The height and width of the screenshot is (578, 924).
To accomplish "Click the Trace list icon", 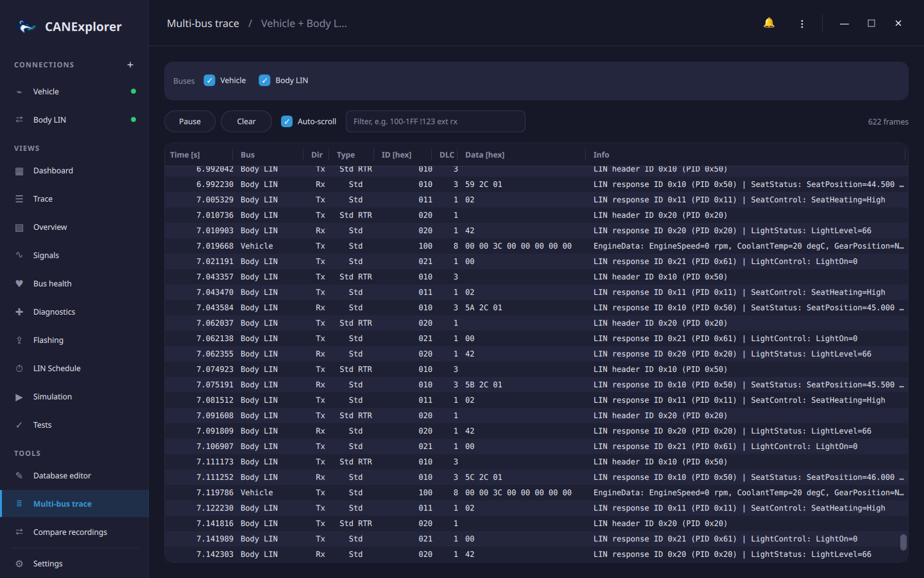I will [19, 199].
